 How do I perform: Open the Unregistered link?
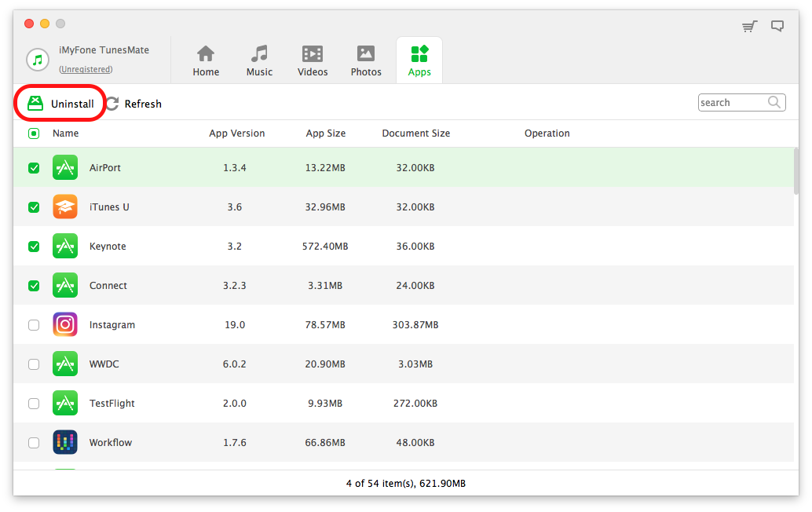86,69
